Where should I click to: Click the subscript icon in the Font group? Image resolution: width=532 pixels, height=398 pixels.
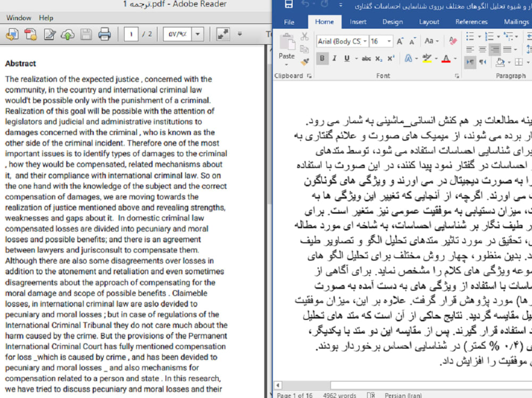[x=378, y=58]
